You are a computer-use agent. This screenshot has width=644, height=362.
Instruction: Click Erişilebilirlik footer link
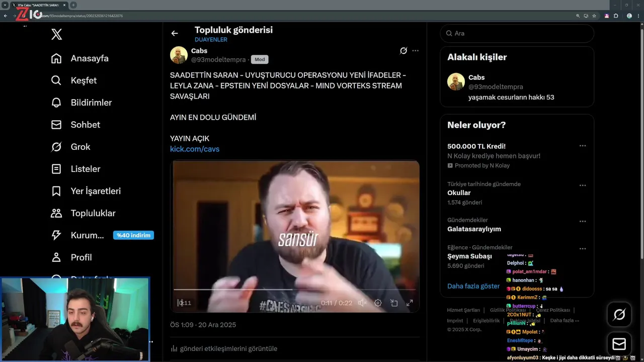click(486, 320)
